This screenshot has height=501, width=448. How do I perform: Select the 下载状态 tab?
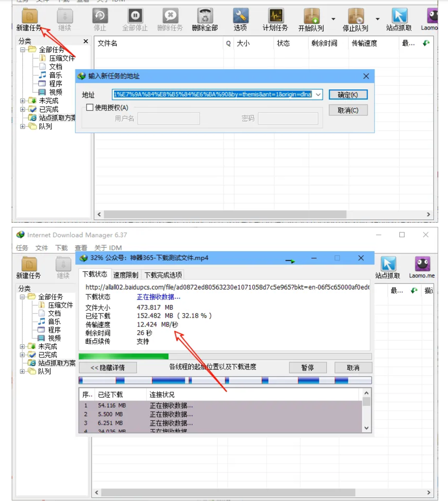point(95,274)
